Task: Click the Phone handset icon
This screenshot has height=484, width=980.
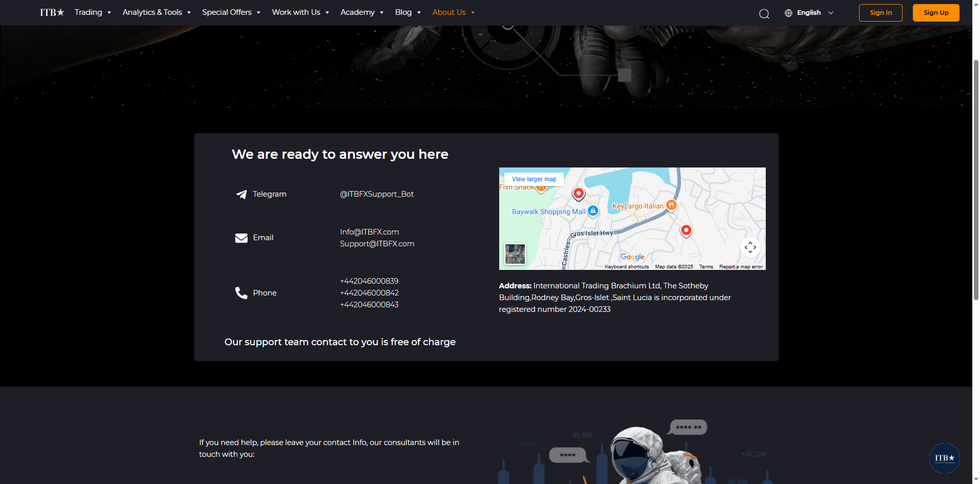Action: 241,293
